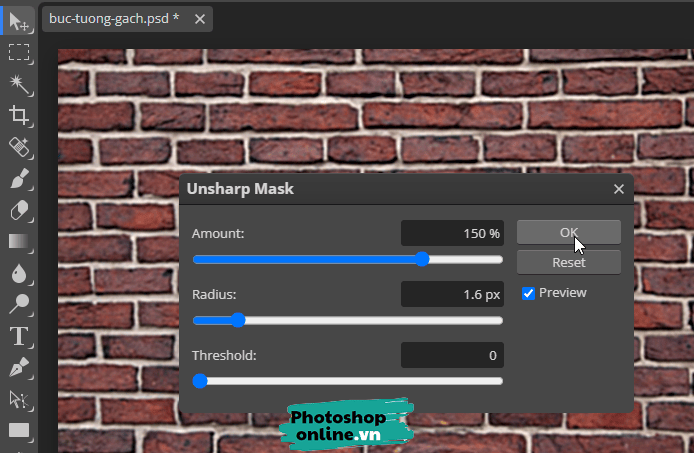The width and height of the screenshot is (694, 453).
Task: Select the Gradient tool
Action: coord(19,241)
